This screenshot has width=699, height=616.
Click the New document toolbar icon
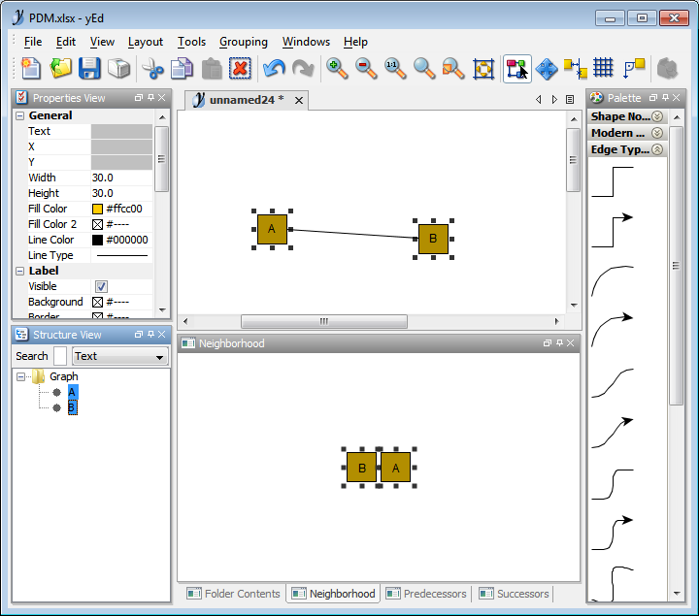pos(31,69)
